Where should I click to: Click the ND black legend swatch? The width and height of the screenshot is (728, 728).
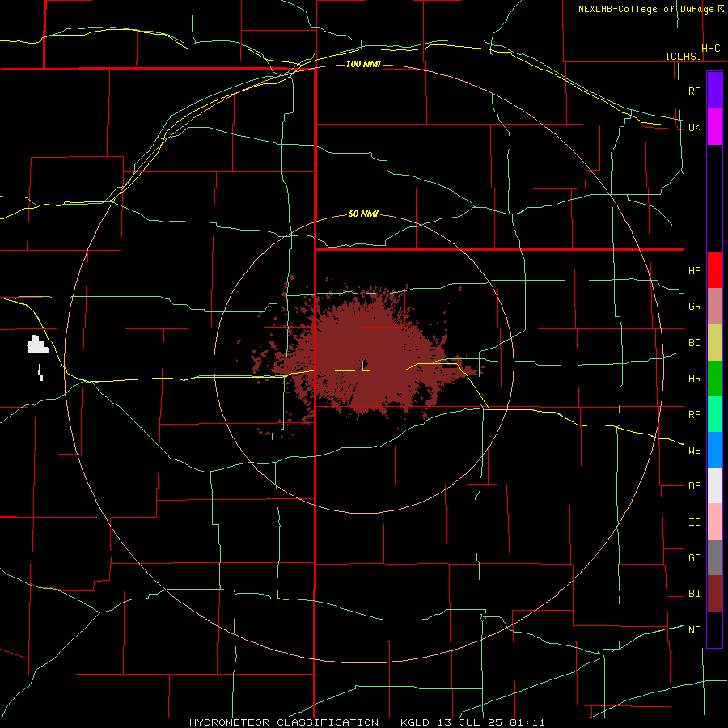point(714,629)
